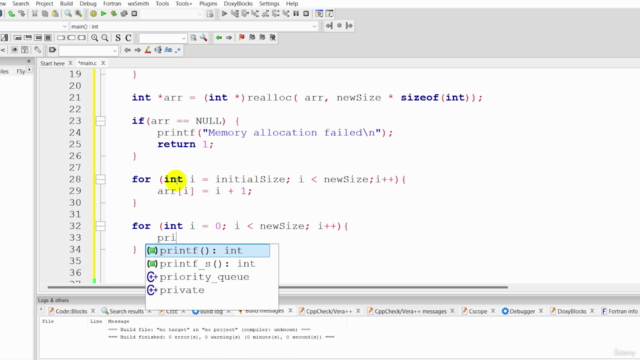Start debugger with Debug/Continue icon
The height and width of the screenshot is (360, 640).
224,14
